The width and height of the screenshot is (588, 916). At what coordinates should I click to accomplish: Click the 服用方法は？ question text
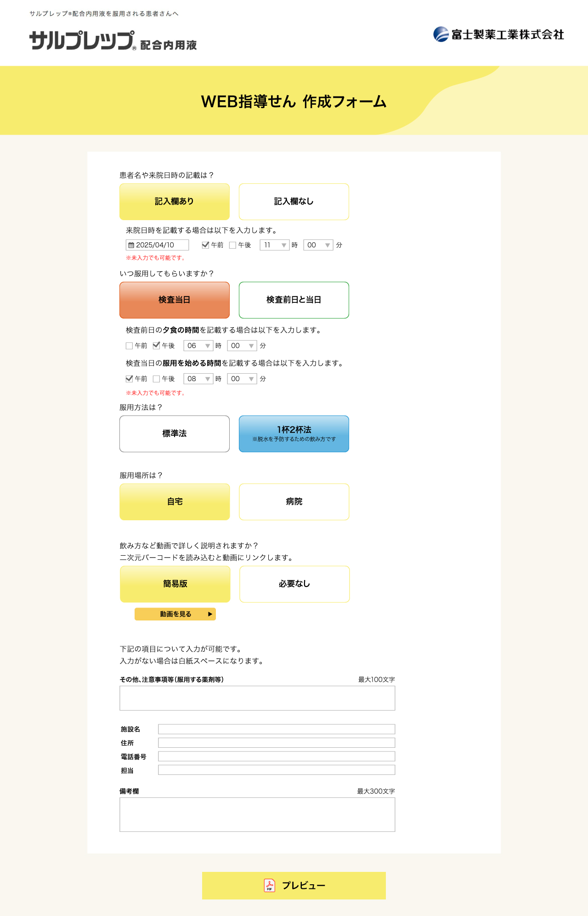141,407
